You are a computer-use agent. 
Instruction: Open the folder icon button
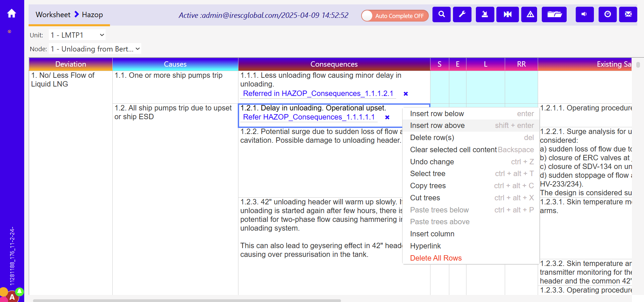554,14
